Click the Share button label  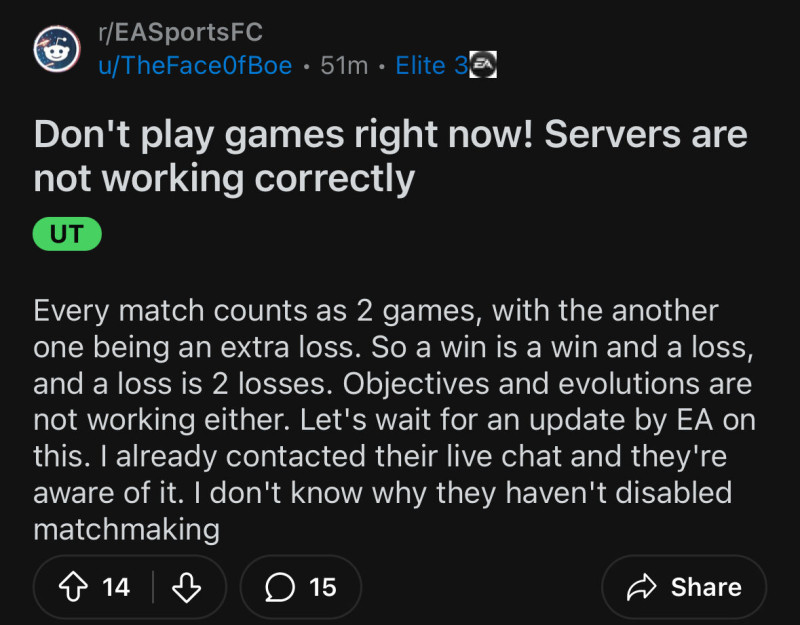pyautogui.click(x=706, y=587)
